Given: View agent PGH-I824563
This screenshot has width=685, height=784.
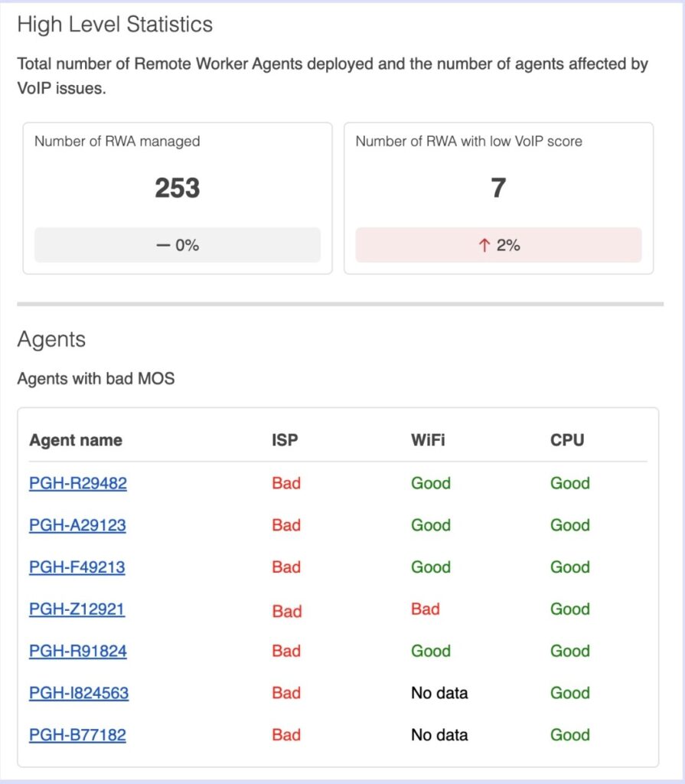Looking at the screenshot, I should [79, 693].
